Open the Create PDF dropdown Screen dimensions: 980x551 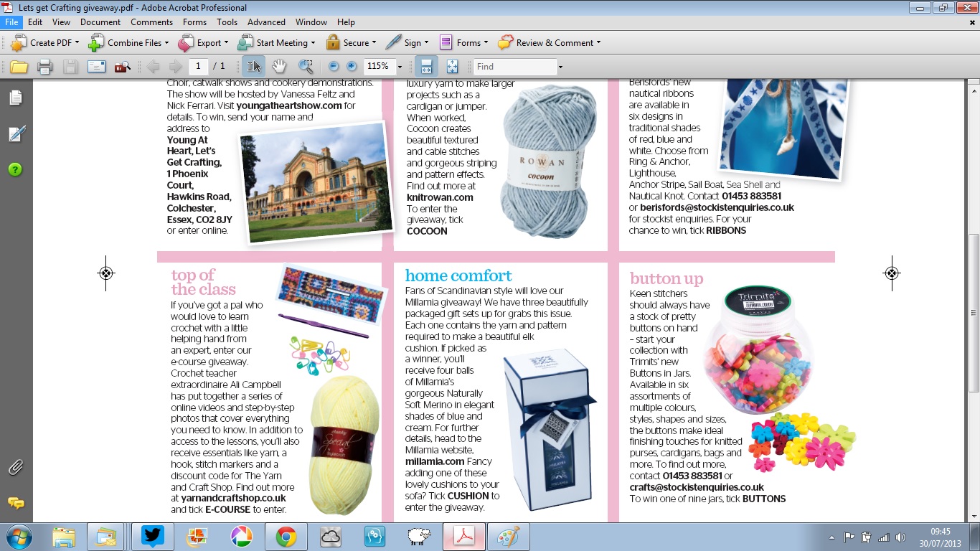click(44, 43)
